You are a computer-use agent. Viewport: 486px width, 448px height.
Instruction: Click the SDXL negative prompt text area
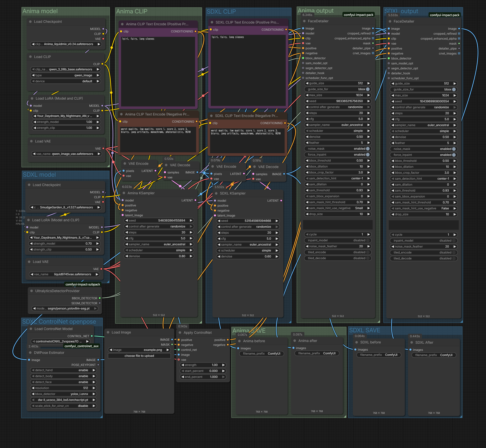247,140
